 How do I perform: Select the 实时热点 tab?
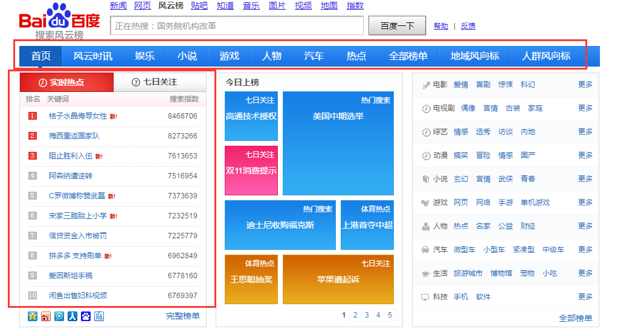(x=66, y=82)
